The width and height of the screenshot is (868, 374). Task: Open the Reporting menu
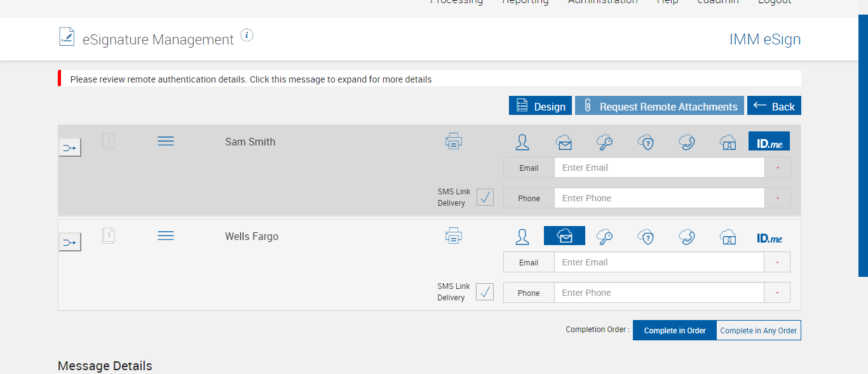pyautogui.click(x=526, y=3)
